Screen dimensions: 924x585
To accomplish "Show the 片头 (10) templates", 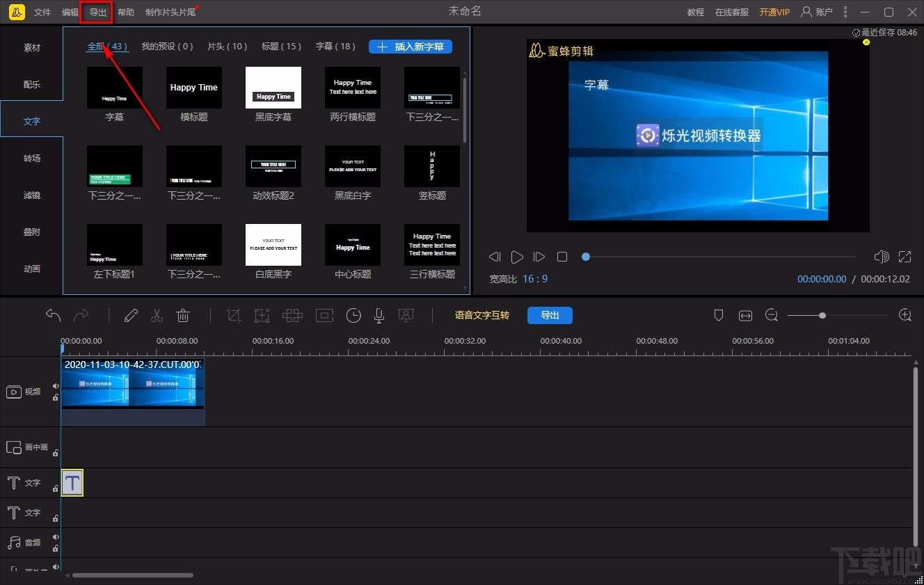I will tap(228, 47).
